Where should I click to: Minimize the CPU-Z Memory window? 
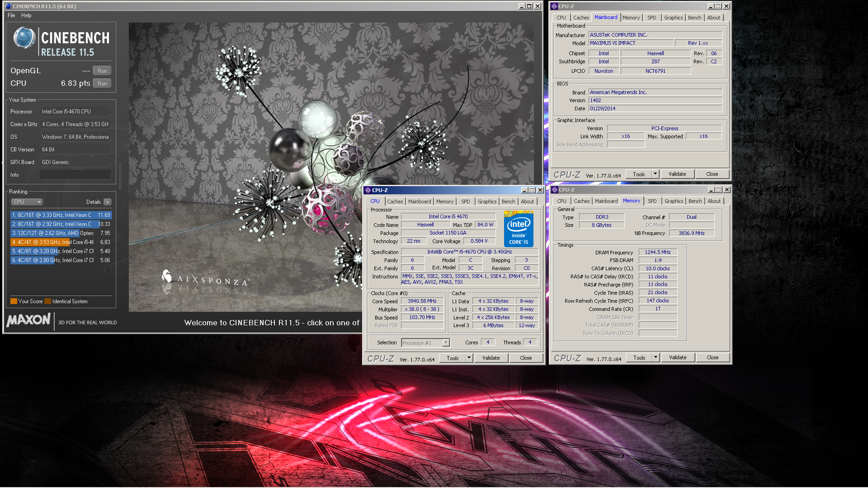[711, 190]
